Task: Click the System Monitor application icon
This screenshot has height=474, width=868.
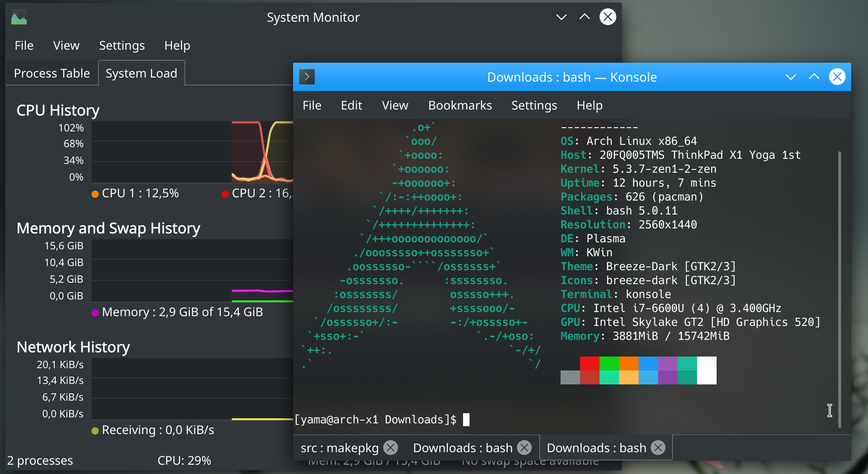Action: coord(19,17)
